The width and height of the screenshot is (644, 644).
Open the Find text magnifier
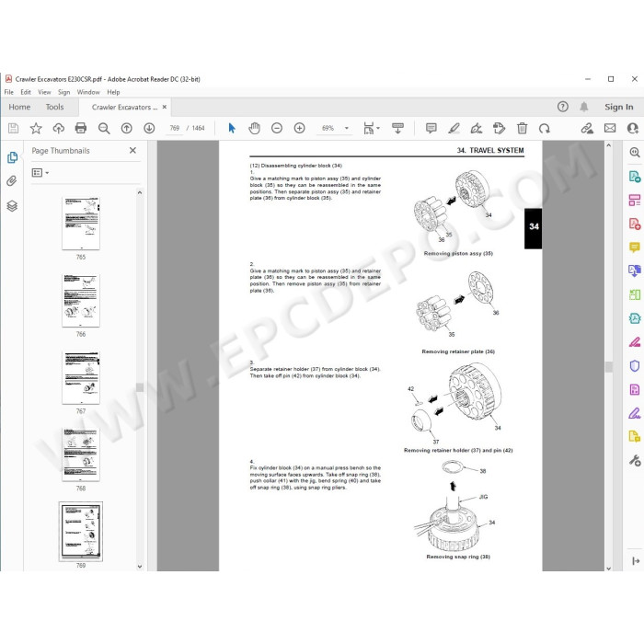[x=104, y=129]
